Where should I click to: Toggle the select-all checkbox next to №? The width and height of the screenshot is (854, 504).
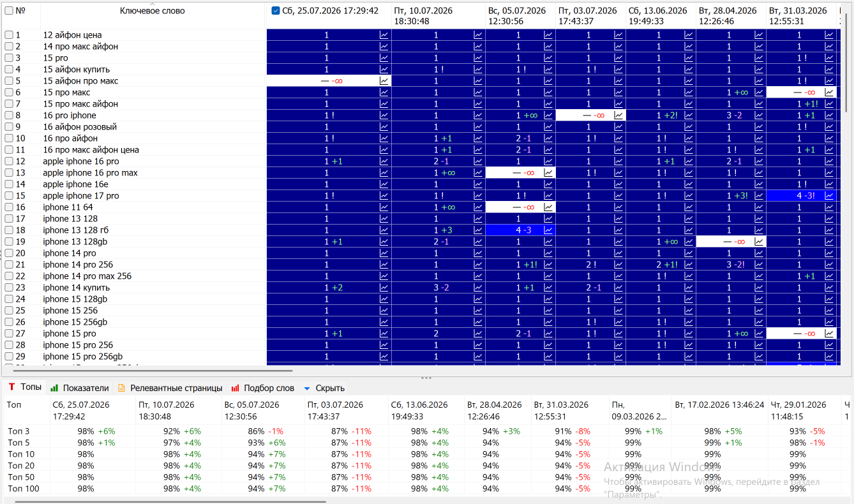tap(9, 11)
